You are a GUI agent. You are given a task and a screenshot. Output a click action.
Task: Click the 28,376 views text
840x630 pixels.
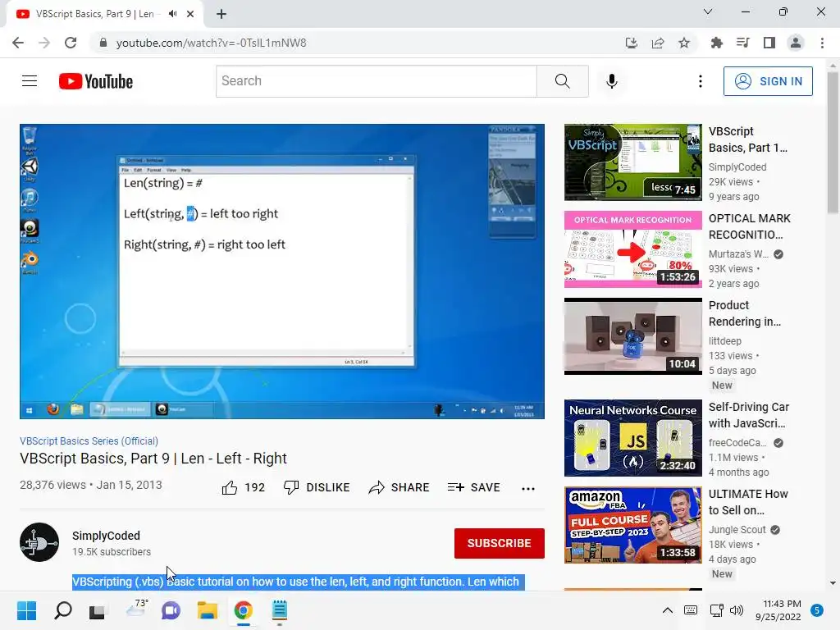tap(52, 485)
